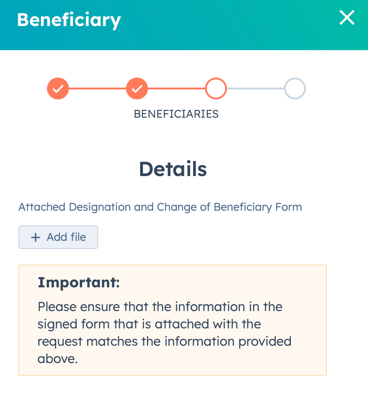368x395 pixels.
Task: Jump to the final grey step circle
Action: point(295,89)
